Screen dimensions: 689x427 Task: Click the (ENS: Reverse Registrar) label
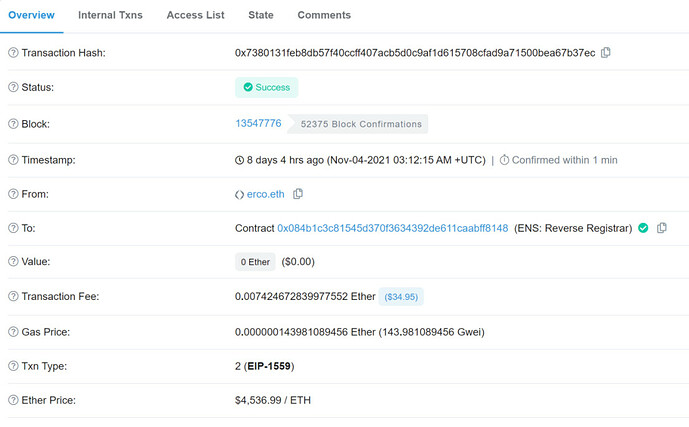pos(573,228)
